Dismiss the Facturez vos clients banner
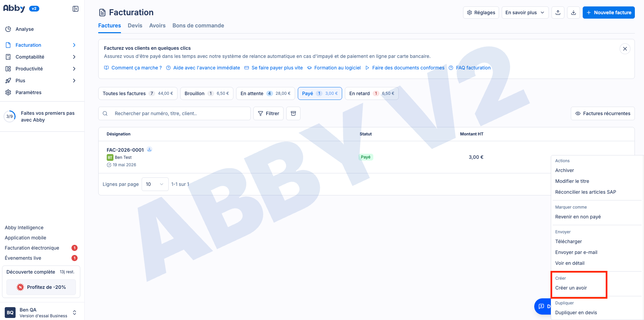 tap(625, 49)
